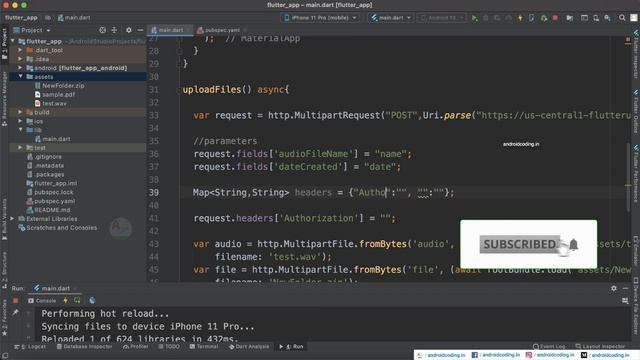640x360 pixels.
Task: Open the Android target dropdown
Action: (x=442, y=18)
